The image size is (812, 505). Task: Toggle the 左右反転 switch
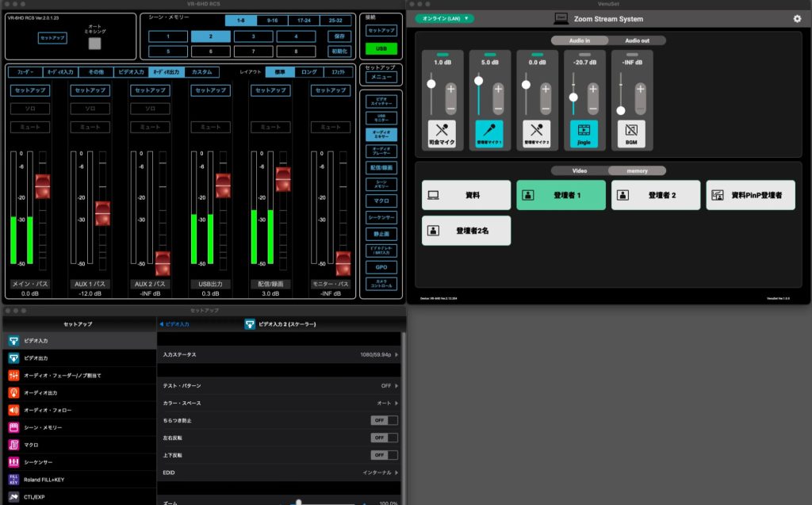coord(384,438)
